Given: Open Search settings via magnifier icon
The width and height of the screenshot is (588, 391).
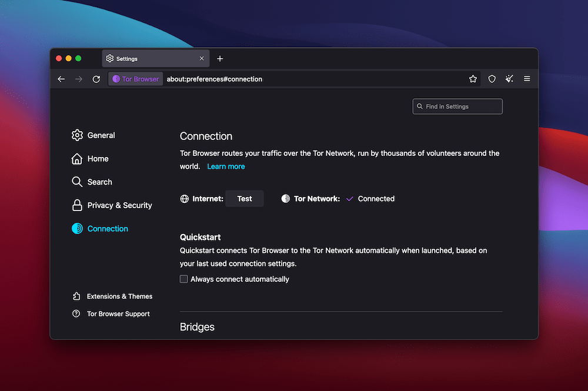Looking at the screenshot, I should (x=77, y=182).
